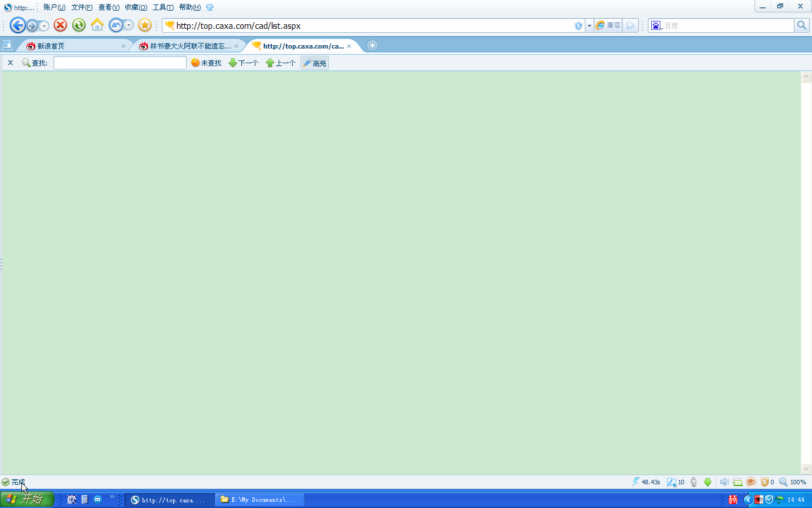Image resolution: width=812 pixels, height=508 pixels.
Task: Click the 100% zoom level control
Action: tap(793, 482)
